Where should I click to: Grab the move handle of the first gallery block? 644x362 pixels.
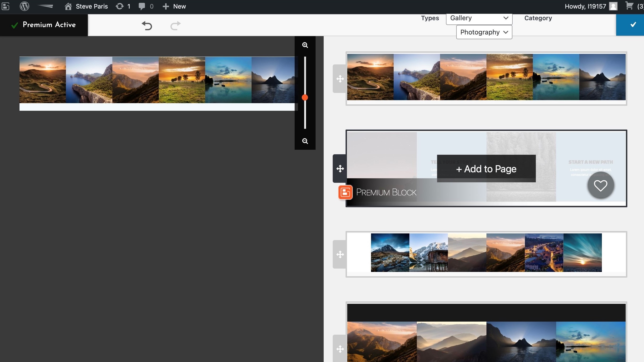340,79
